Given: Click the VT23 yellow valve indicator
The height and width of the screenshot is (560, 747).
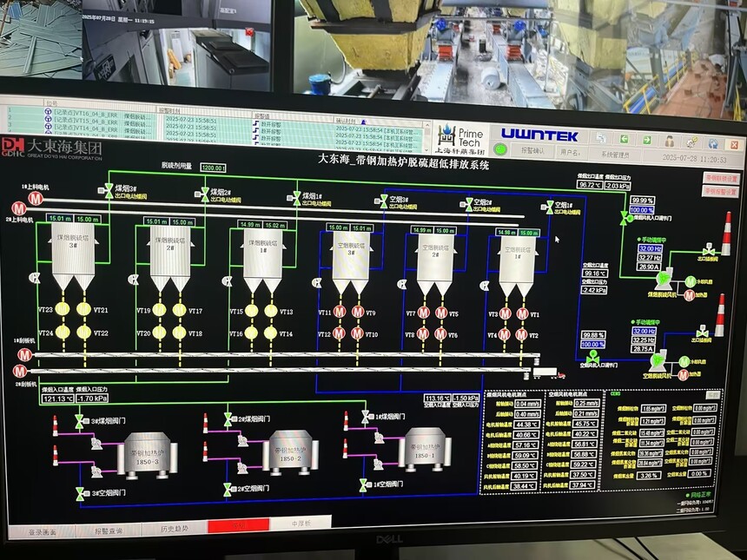Looking at the screenshot, I should pyautogui.click(x=63, y=310).
